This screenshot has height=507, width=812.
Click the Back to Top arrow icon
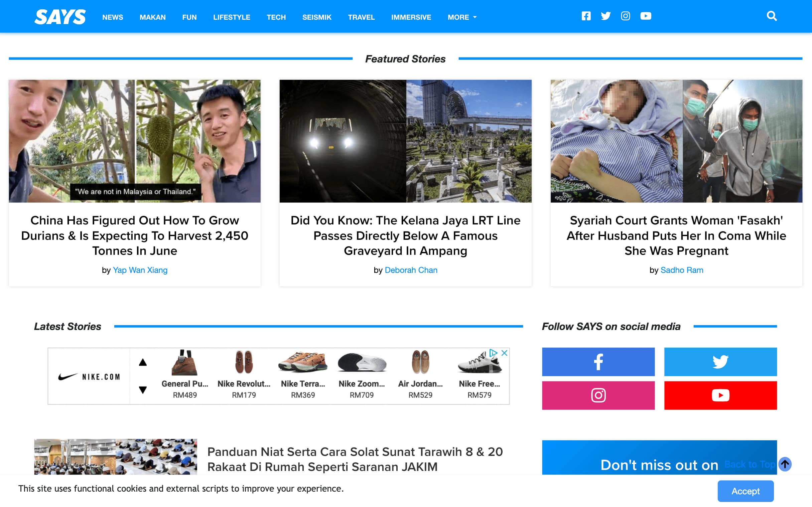click(x=785, y=464)
